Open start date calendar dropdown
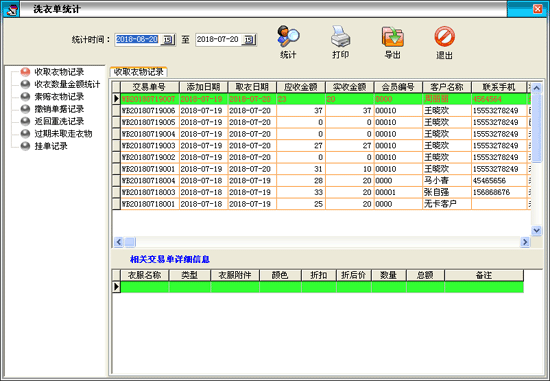550x381 pixels. (x=168, y=40)
